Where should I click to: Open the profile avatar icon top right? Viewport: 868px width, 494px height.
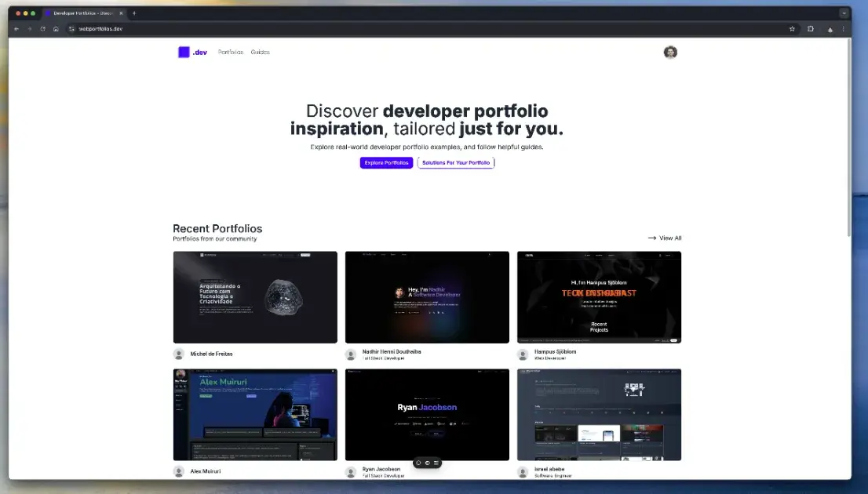pos(670,52)
